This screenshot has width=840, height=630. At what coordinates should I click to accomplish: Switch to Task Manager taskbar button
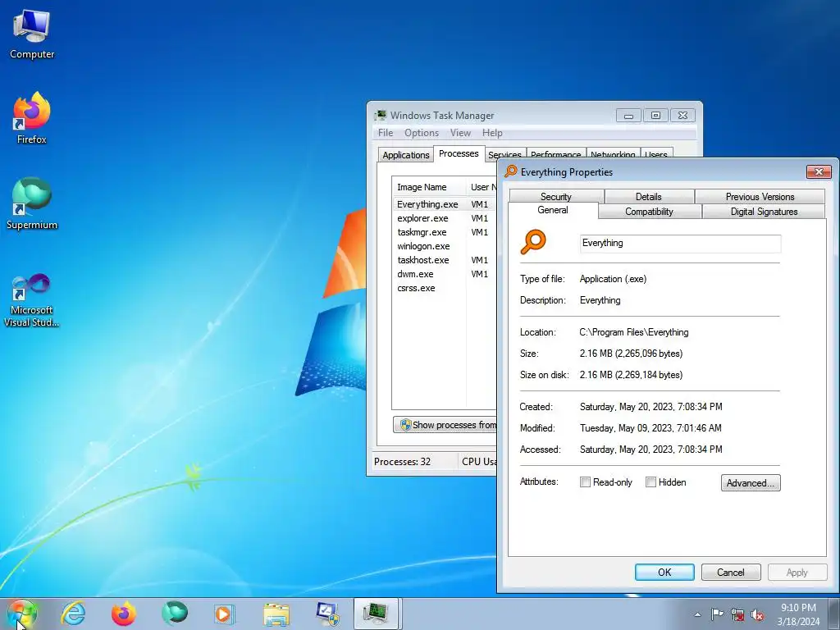click(376, 614)
